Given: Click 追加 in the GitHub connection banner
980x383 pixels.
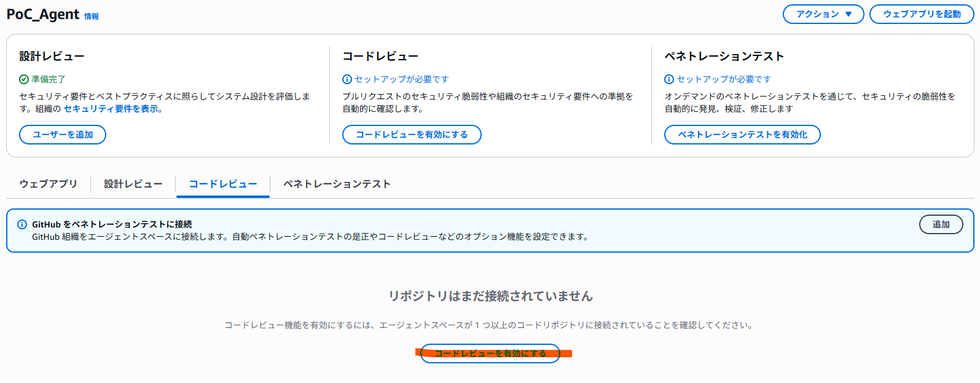Looking at the screenshot, I should point(941,224).
